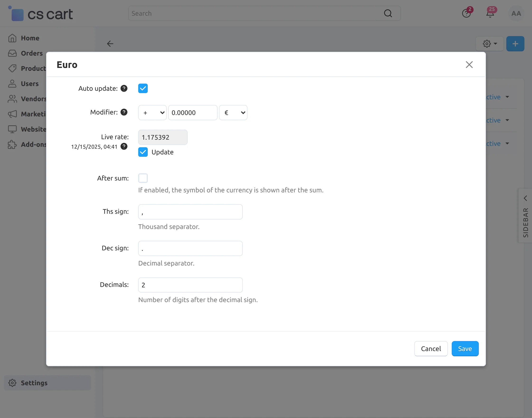
Task: Click the Save button
Action: coord(465,348)
